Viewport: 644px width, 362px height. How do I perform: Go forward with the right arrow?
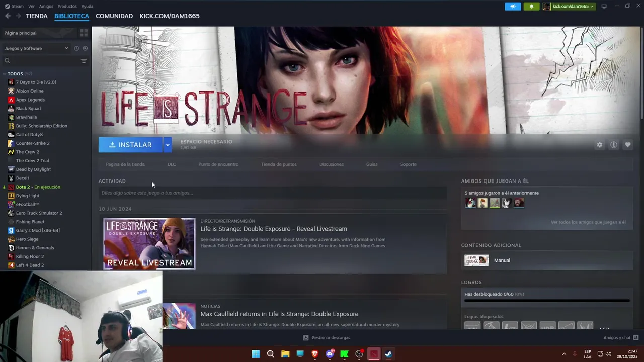pos(18,16)
